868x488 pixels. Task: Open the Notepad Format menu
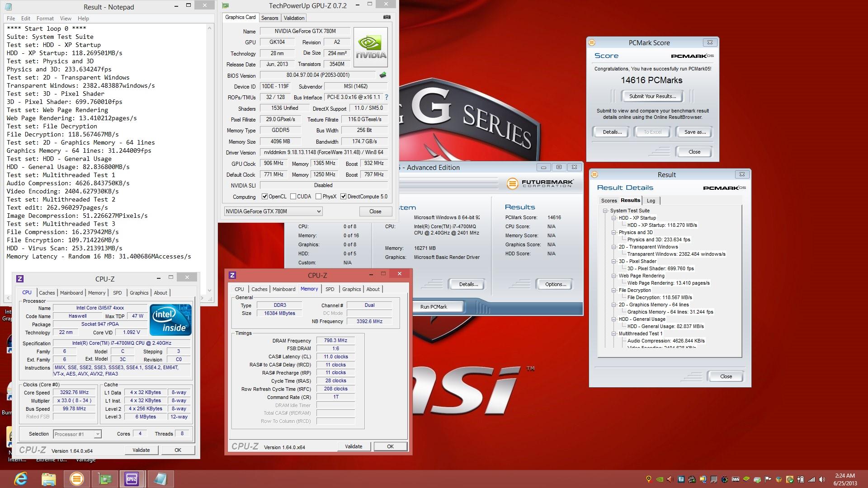(45, 19)
